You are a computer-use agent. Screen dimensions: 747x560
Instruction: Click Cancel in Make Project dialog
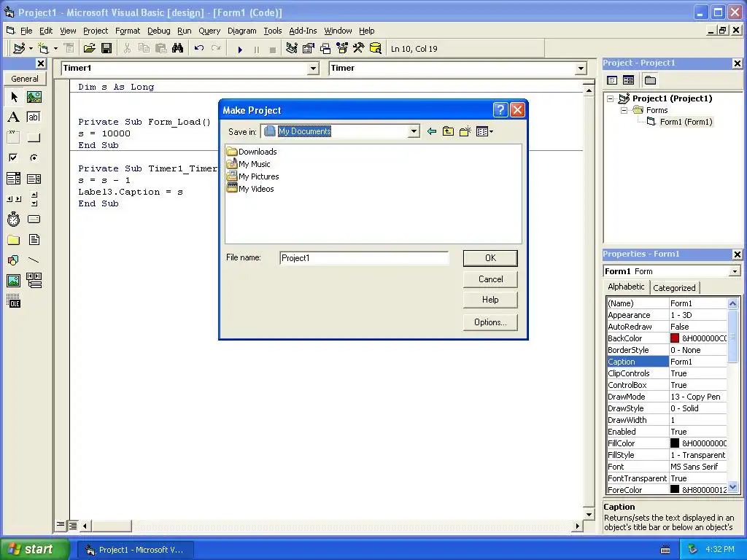pos(490,279)
